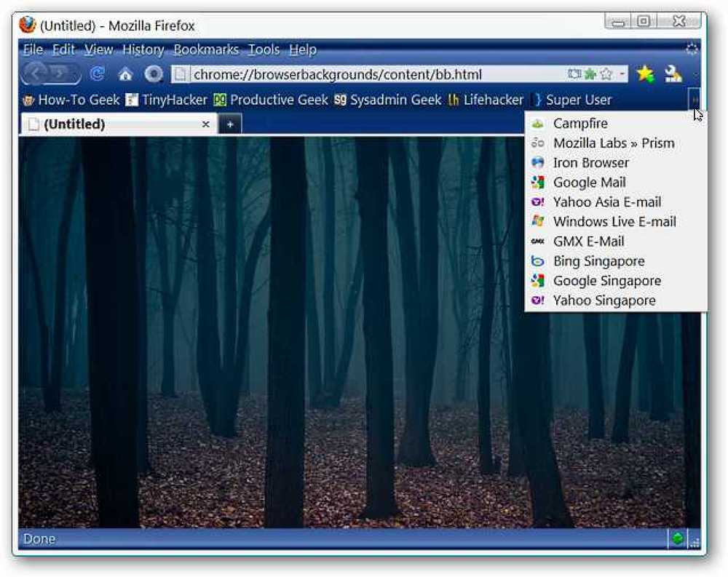The height and width of the screenshot is (577, 728).
Task: Reload the current page
Action: tap(97, 73)
